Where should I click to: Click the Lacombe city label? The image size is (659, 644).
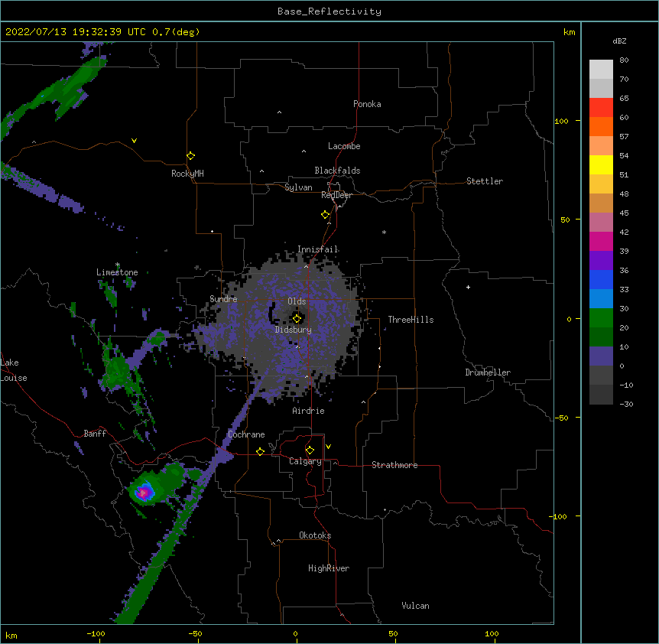coord(344,146)
